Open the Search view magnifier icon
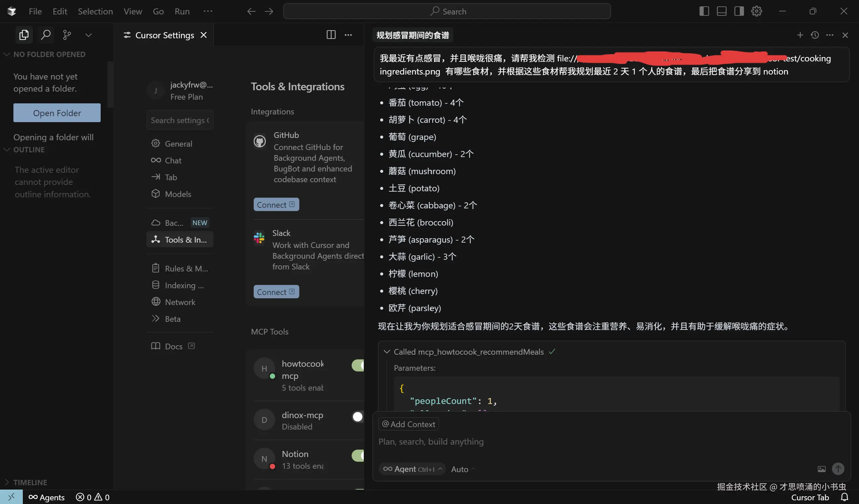The width and height of the screenshot is (859, 504). coord(45,35)
